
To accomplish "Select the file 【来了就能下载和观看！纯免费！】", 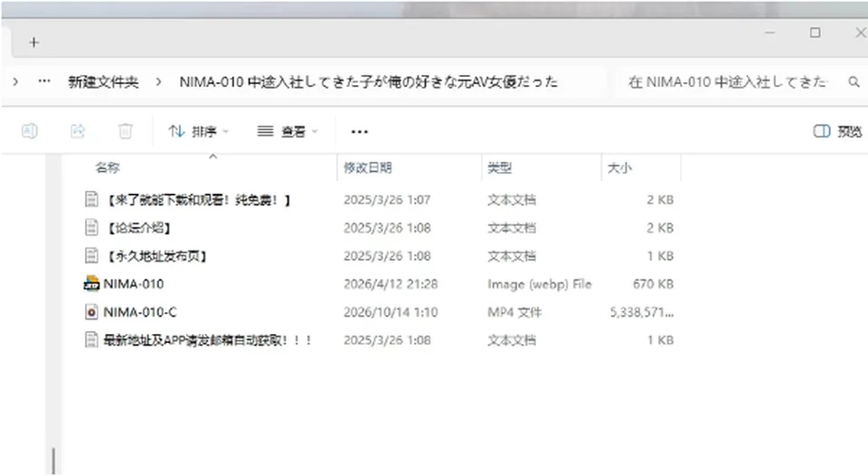I will pos(198,199).
